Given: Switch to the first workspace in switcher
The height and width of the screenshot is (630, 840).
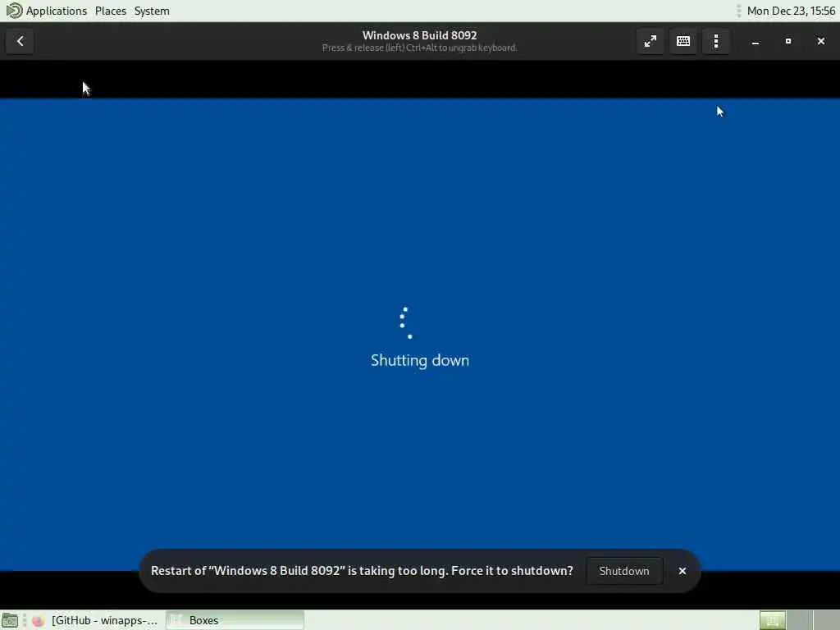Looking at the screenshot, I should pyautogui.click(x=772, y=620).
